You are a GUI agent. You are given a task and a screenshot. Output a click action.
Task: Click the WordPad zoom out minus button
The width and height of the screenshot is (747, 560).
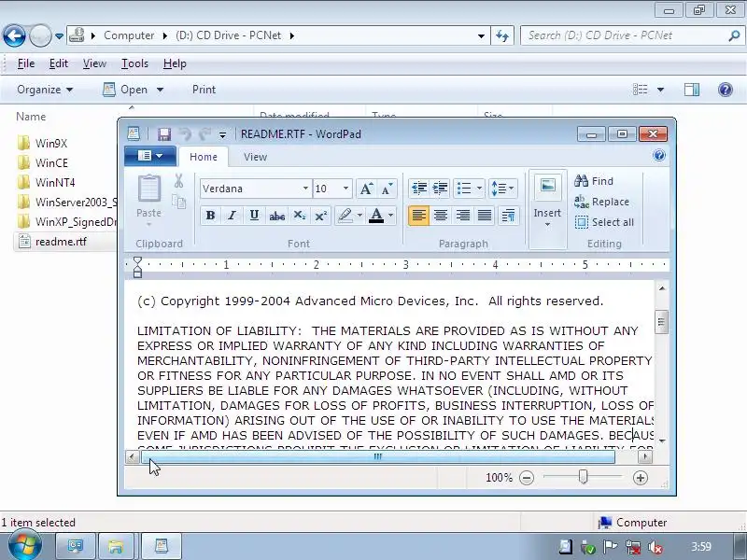[527, 478]
